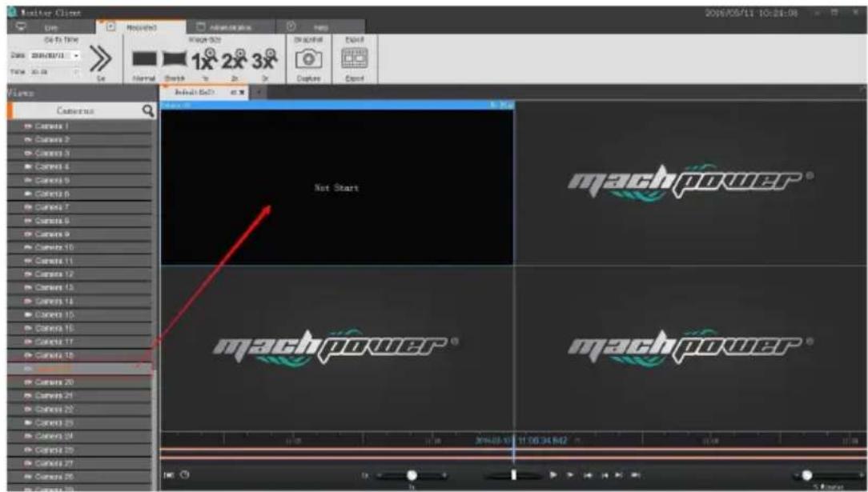Select Camera 24 in the list
This screenshot has height=492, width=868.
[80, 436]
